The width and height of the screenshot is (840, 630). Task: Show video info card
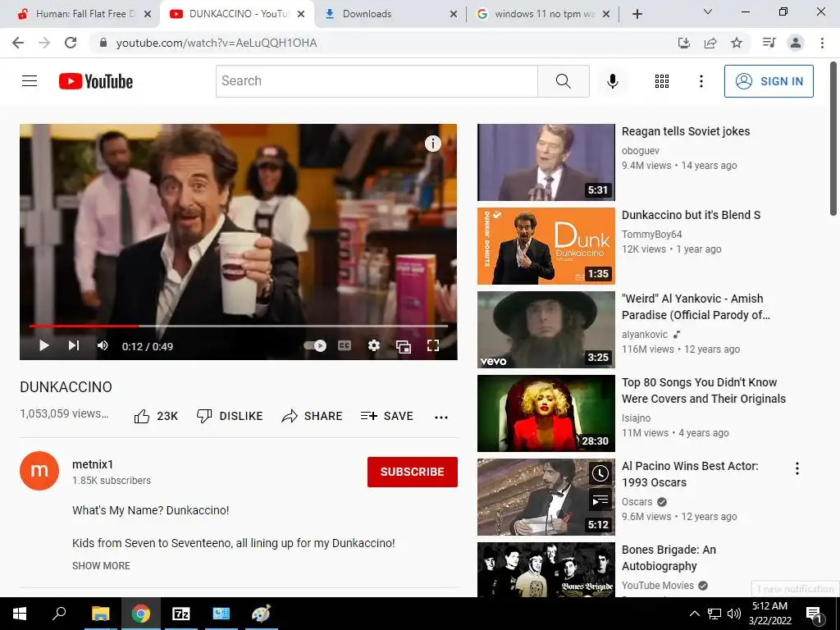pos(433,143)
